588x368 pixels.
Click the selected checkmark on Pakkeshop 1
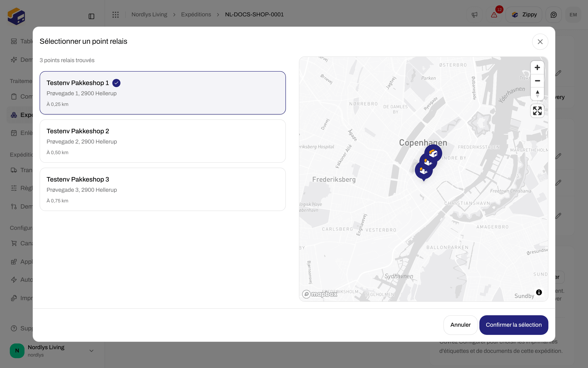click(116, 83)
